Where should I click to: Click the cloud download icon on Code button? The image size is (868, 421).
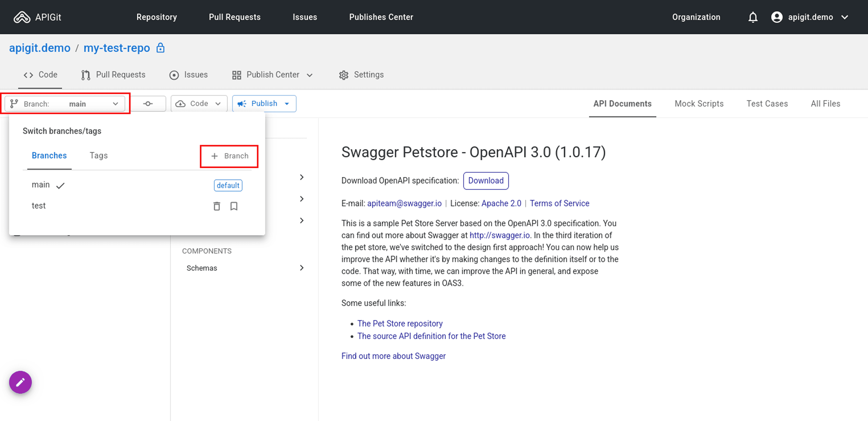pyautogui.click(x=181, y=104)
